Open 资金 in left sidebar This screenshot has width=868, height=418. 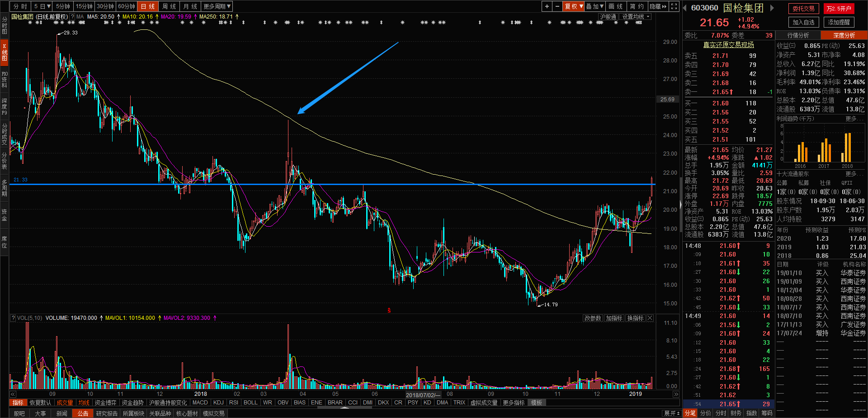(x=4, y=215)
